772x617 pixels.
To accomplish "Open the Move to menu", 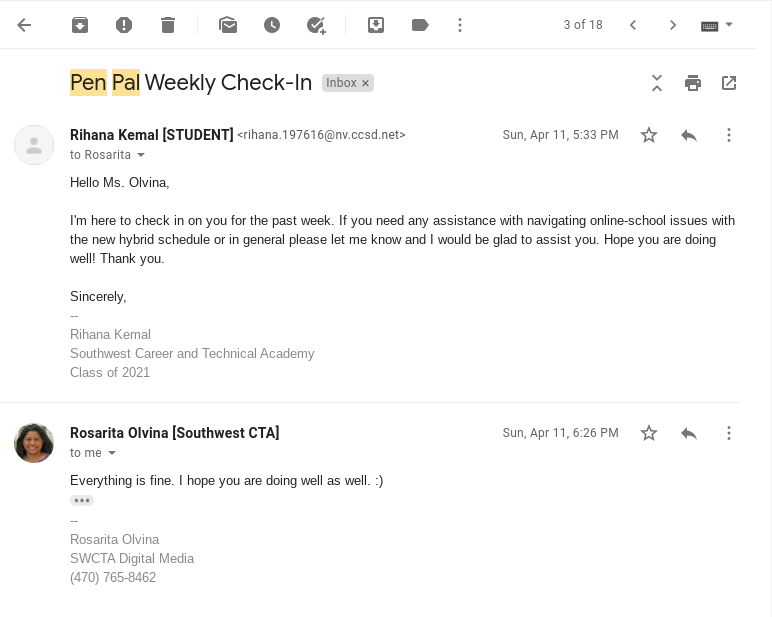I will coord(376,25).
